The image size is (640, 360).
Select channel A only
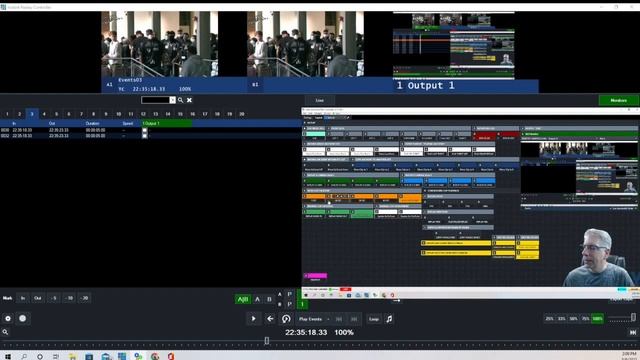[258, 299]
